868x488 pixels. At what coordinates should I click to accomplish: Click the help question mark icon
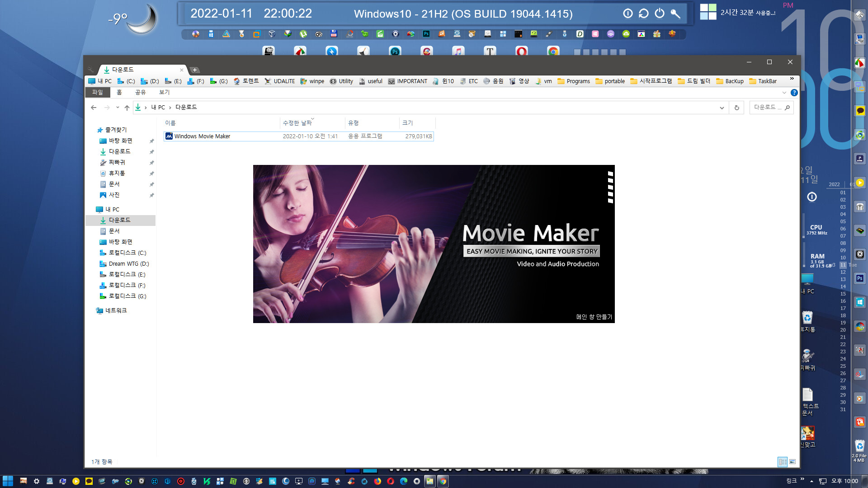click(x=794, y=93)
